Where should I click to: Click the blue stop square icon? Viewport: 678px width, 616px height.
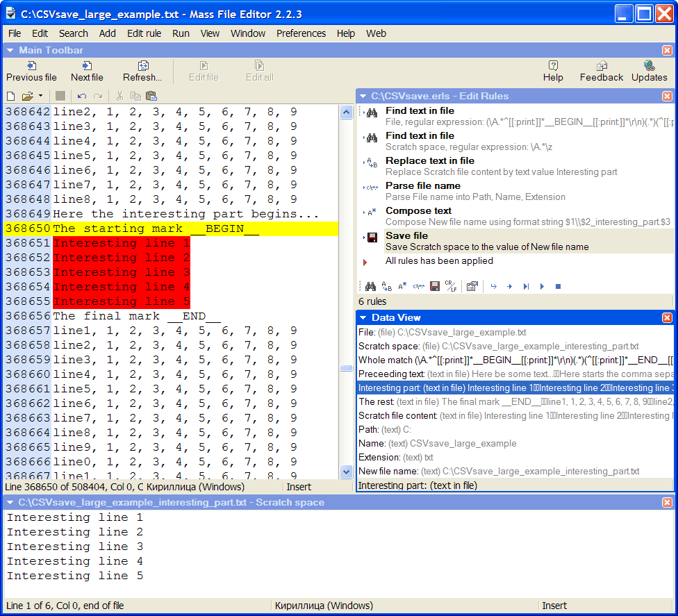pyautogui.click(x=559, y=286)
